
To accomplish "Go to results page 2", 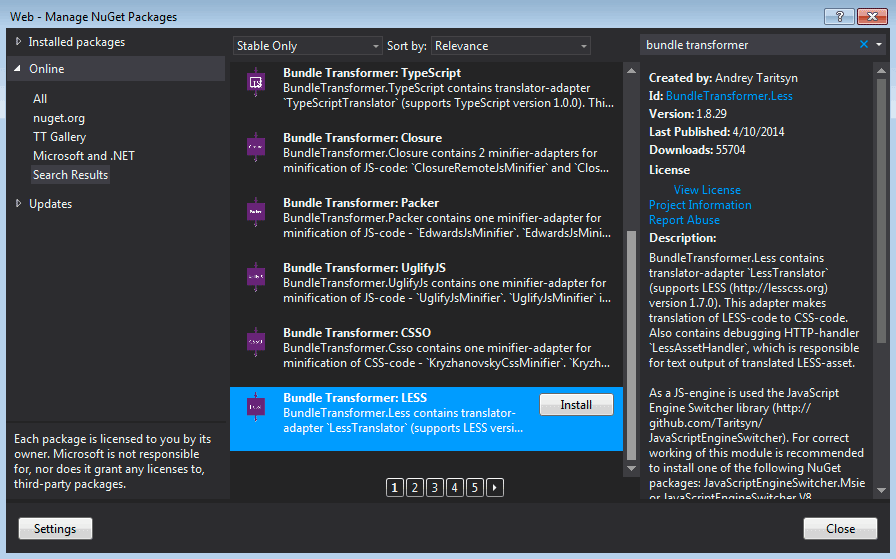I will click(x=415, y=488).
